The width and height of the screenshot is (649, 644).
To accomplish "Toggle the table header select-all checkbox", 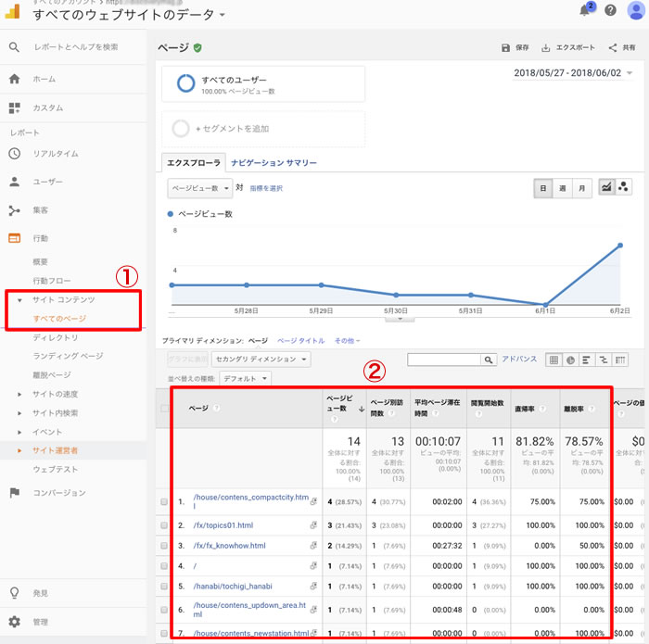I will [164, 408].
